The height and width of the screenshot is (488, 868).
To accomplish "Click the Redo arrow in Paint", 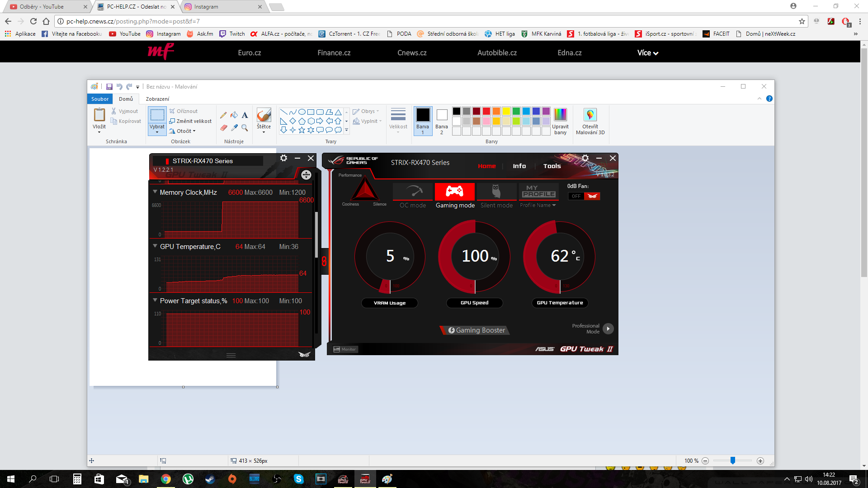I will pyautogui.click(x=129, y=87).
